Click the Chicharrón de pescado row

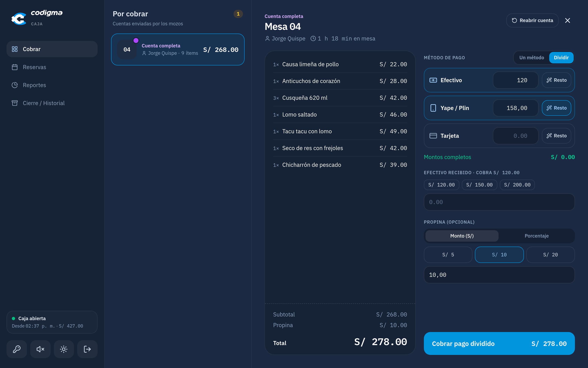(340, 165)
